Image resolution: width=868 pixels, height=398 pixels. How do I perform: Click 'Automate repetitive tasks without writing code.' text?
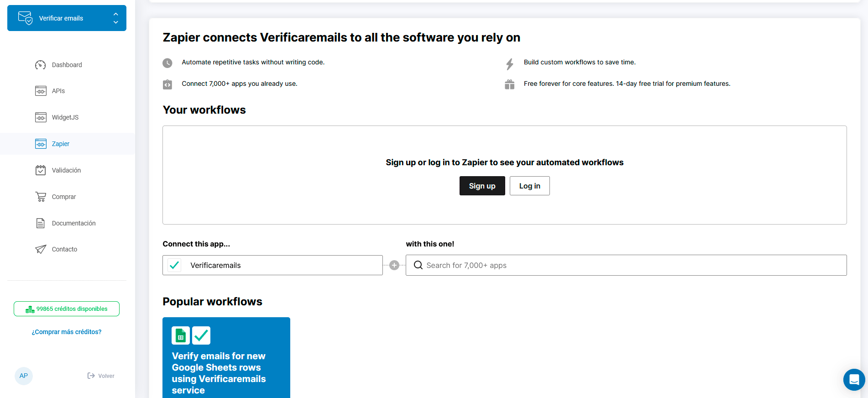click(x=253, y=62)
